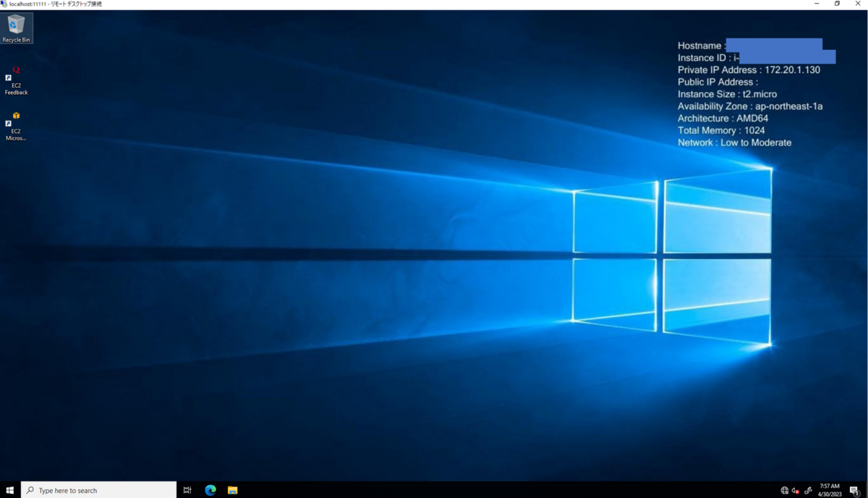Screen dimensions: 868x498
Task: Click 'Architecture : AMD64' text
Action: [x=723, y=119]
